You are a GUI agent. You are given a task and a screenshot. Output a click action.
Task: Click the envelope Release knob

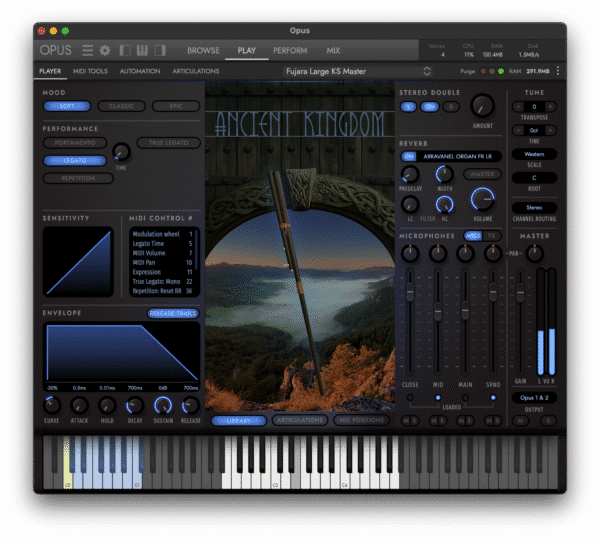[x=190, y=406]
